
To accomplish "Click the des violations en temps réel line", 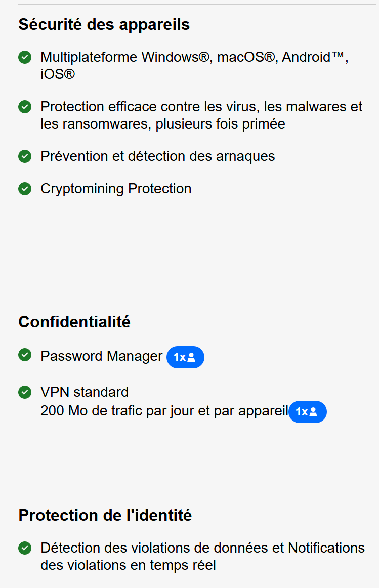I will point(128,565).
